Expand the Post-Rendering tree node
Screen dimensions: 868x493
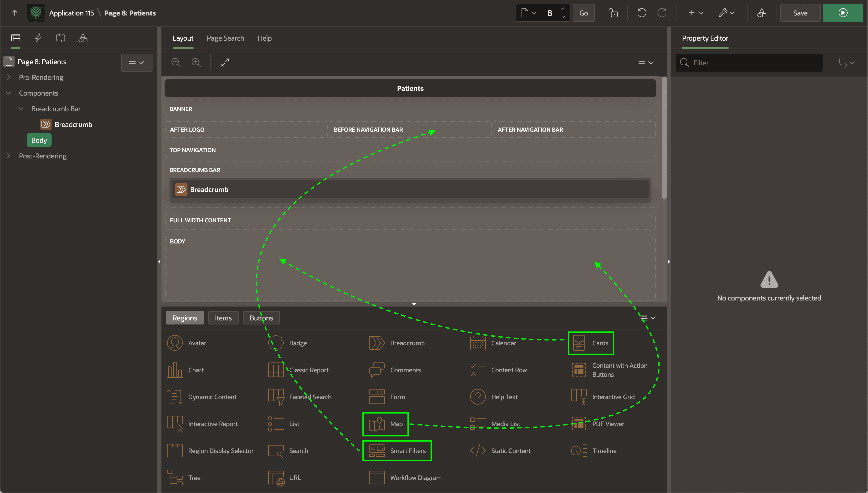(x=9, y=156)
